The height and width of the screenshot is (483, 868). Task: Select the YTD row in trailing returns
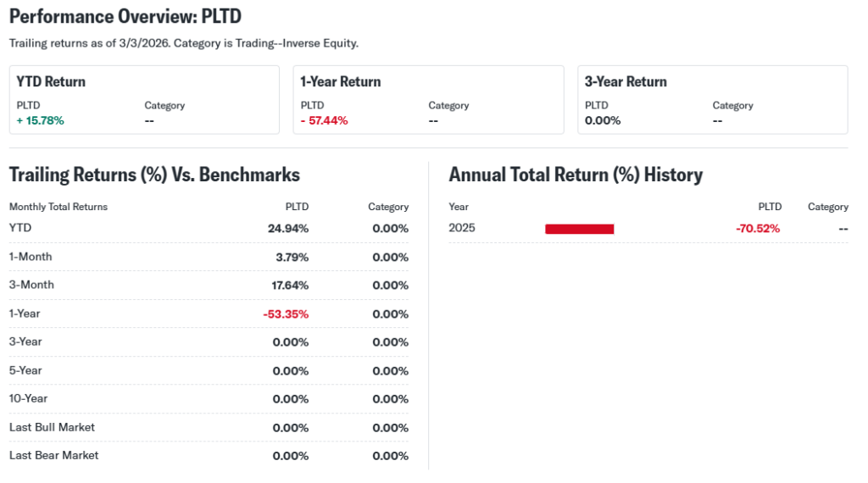(x=208, y=229)
